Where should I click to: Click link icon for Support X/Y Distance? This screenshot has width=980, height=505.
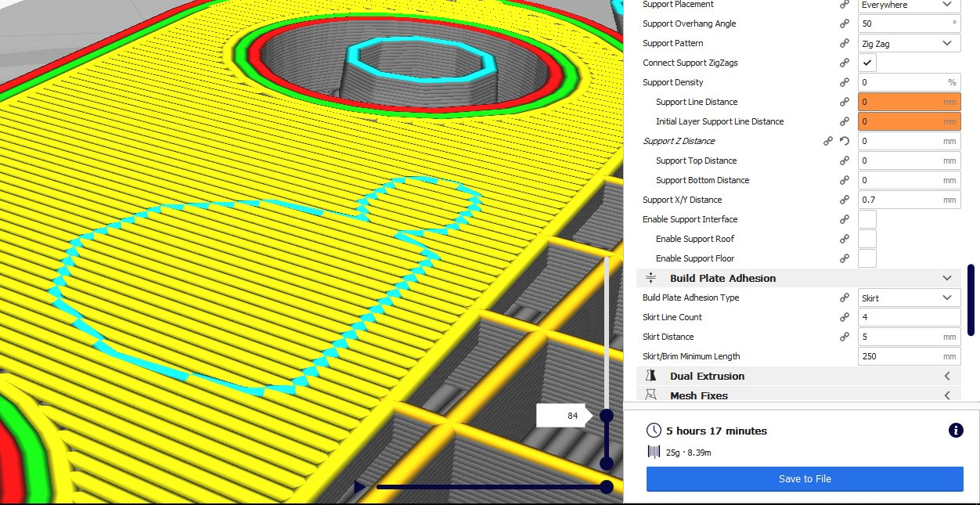coord(845,200)
